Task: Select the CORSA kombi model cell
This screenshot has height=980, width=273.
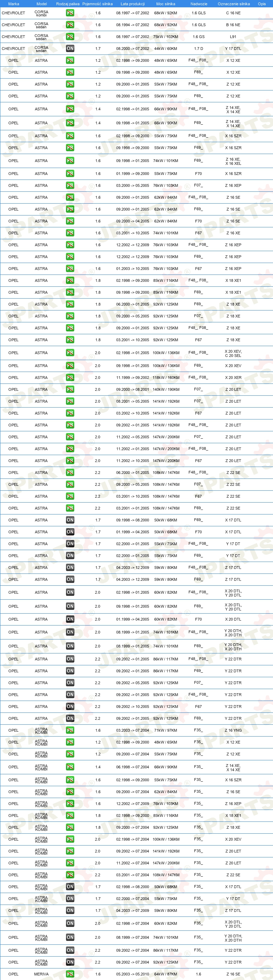Action: (x=41, y=13)
